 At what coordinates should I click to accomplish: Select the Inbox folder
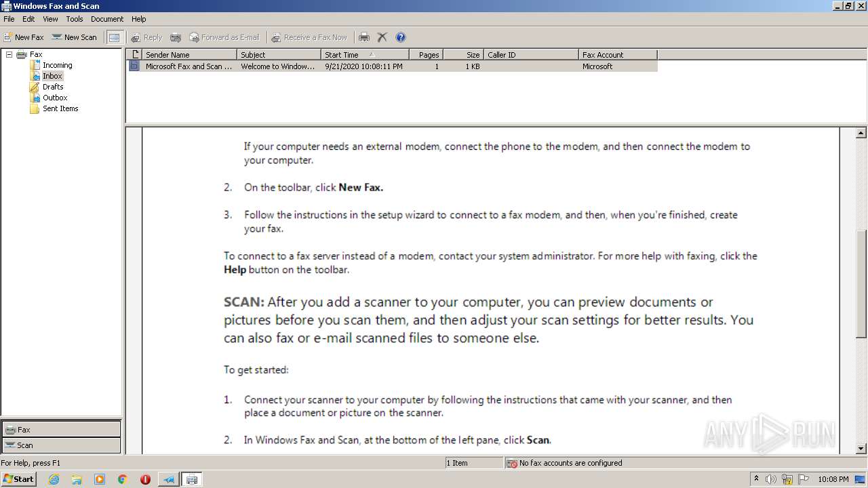tap(52, 76)
